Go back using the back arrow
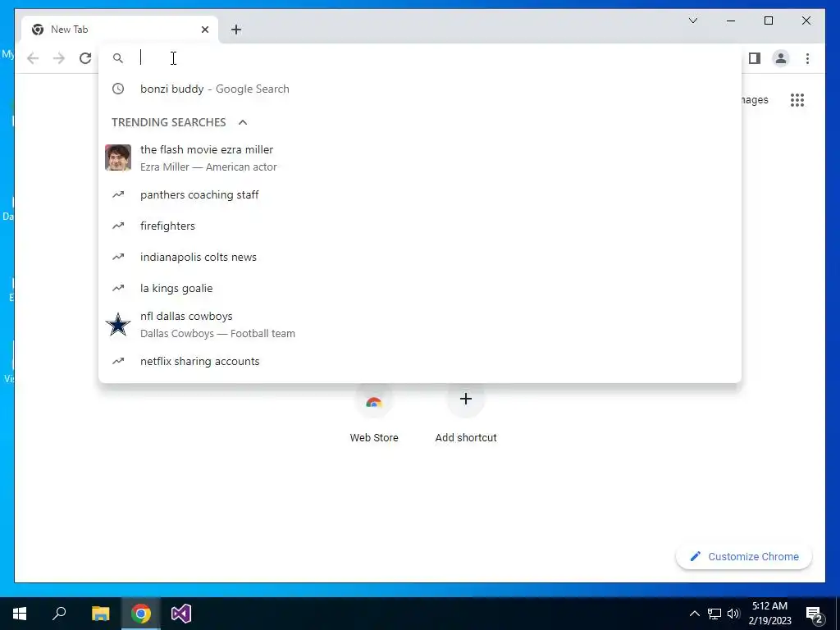 33,58
